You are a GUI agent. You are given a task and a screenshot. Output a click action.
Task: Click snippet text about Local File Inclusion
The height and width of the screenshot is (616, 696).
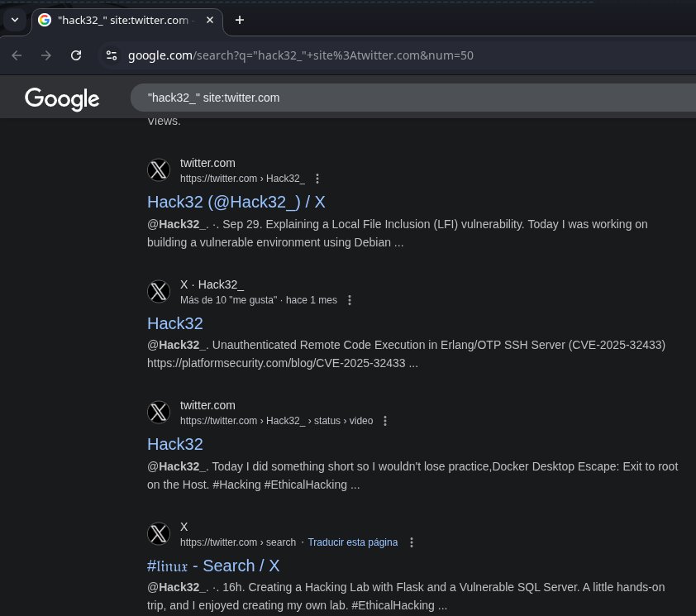coord(398,233)
